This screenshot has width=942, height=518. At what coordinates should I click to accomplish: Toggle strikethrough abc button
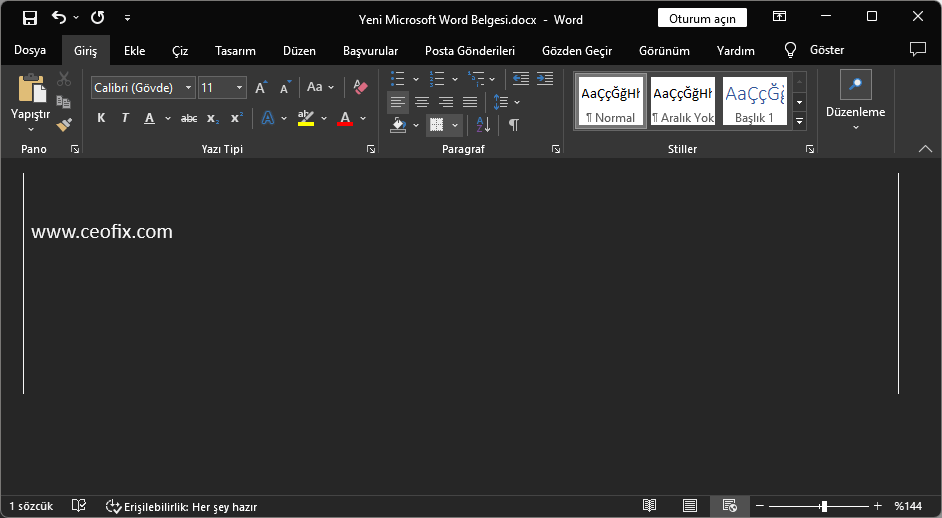(189, 118)
